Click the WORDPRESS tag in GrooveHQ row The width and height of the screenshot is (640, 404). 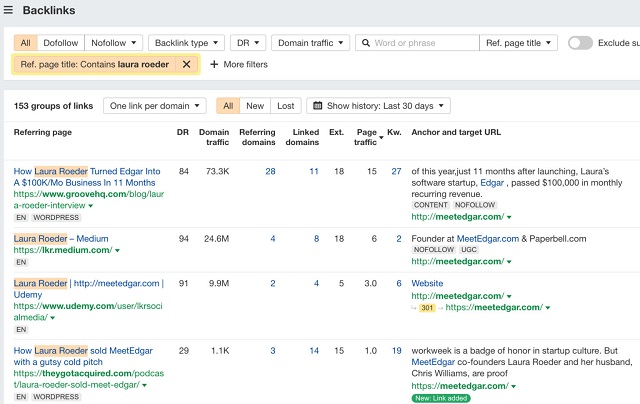[x=56, y=218]
